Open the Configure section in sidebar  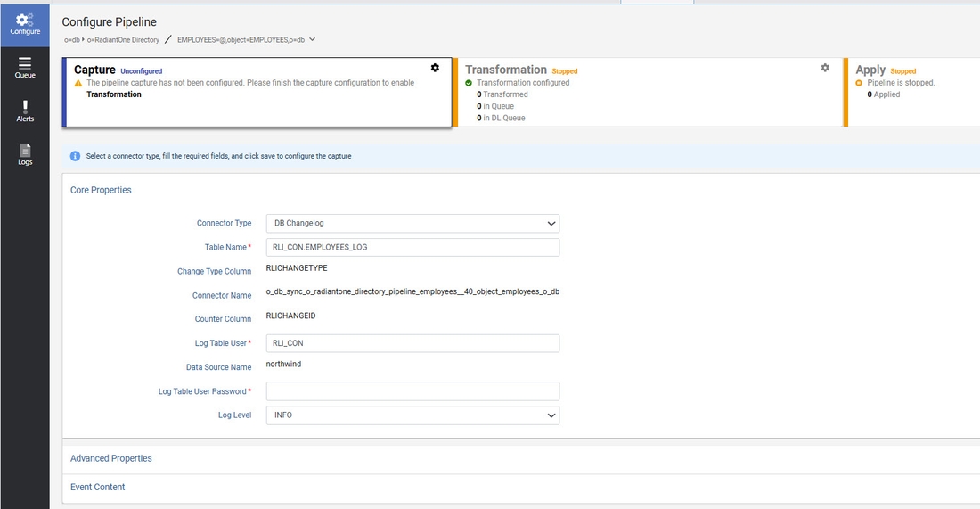[x=25, y=25]
